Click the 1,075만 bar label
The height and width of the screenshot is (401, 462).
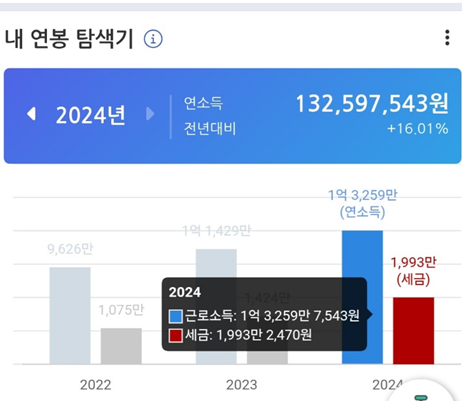[121, 310]
